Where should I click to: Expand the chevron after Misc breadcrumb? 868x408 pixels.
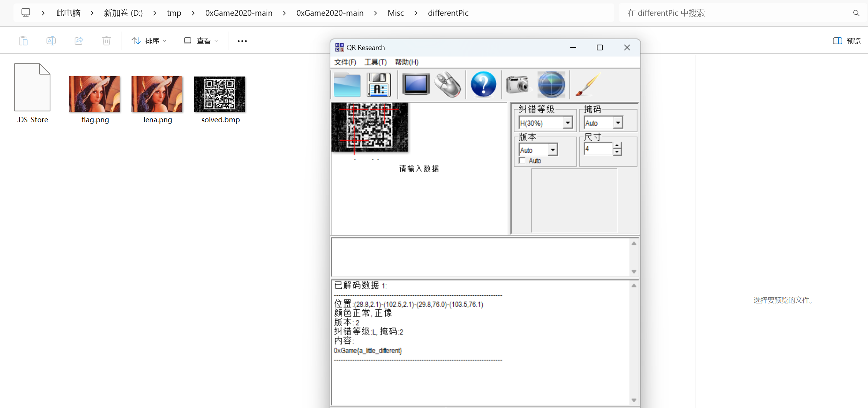(416, 13)
